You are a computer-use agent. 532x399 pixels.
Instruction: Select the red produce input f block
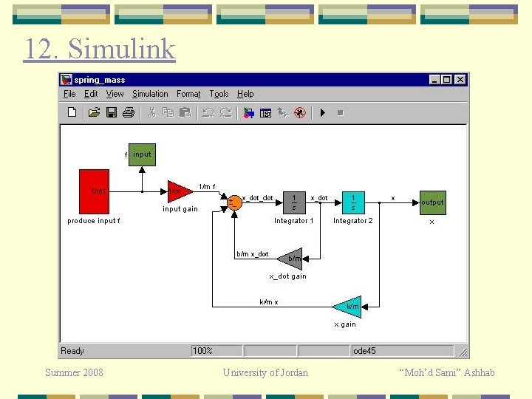(95, 191)
